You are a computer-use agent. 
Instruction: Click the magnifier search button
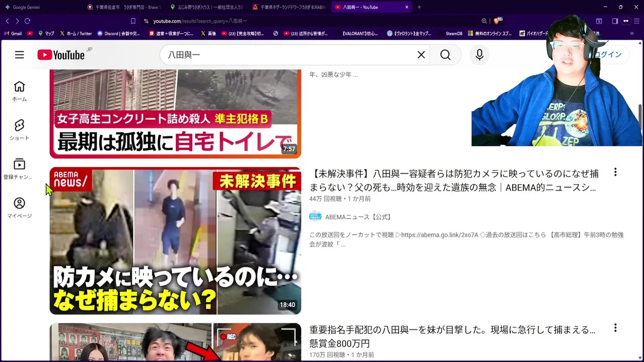click(x=445, y=55)
